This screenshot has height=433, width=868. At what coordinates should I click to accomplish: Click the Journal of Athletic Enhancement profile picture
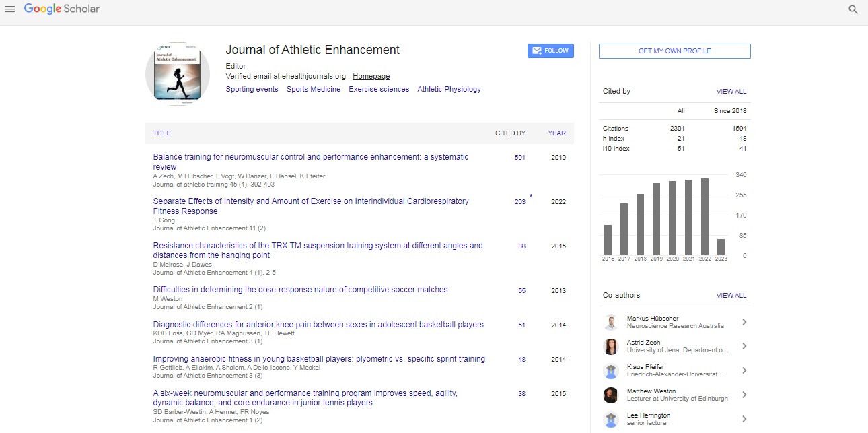pos(178,74)
